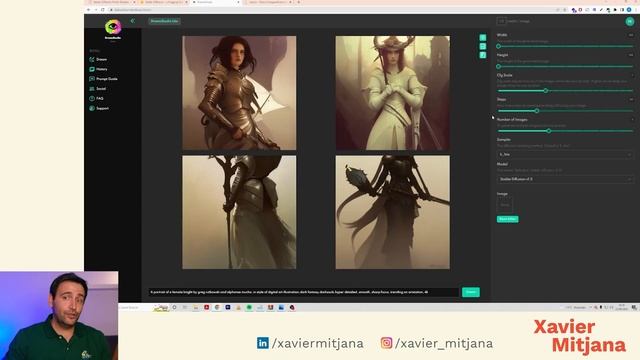Click the Dream sidebar icon
The height and width of the screenshot is (360, 640).
[92, 60]
